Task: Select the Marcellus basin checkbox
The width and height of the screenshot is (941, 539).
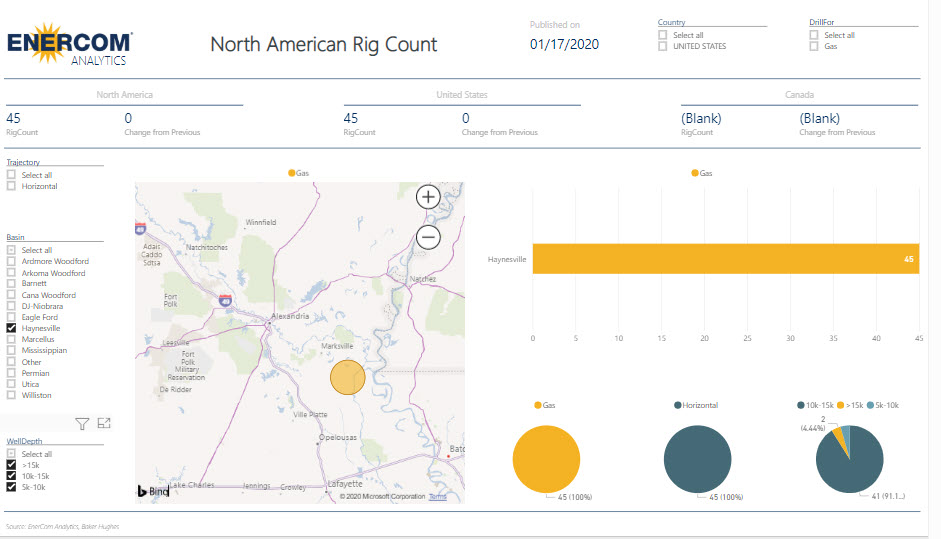Action: click(x=11, y=339)
